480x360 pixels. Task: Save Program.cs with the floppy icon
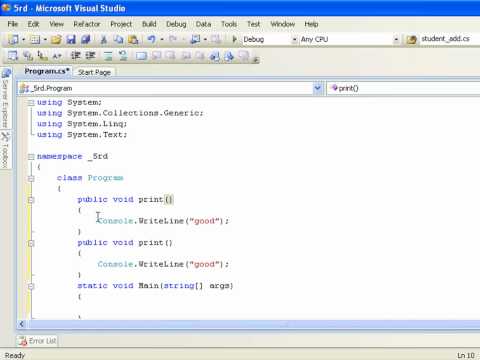pos(71,39)
